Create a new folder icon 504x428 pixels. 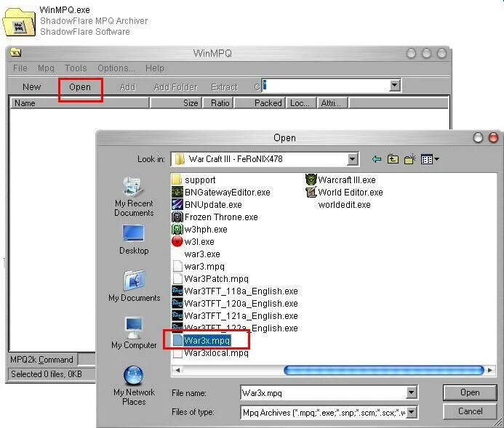[x=409, y=159]
